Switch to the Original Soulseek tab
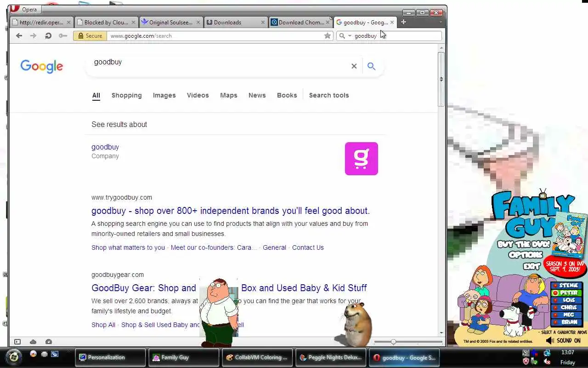Image resolution: width=588 pixels, height=368 pixels. (x=171, y=22)
